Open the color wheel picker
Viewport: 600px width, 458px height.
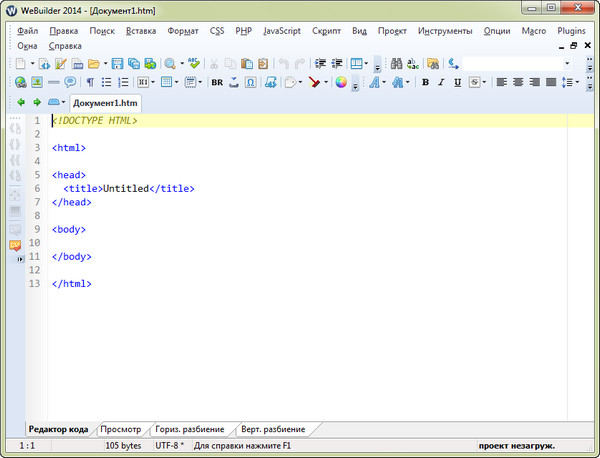point(341,82)
